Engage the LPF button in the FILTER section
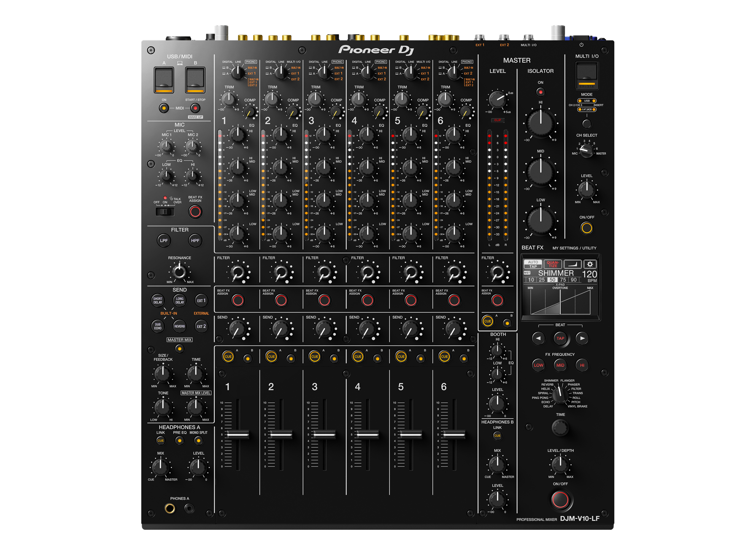Screen dimensions: 756x555 tap(163, 240)
